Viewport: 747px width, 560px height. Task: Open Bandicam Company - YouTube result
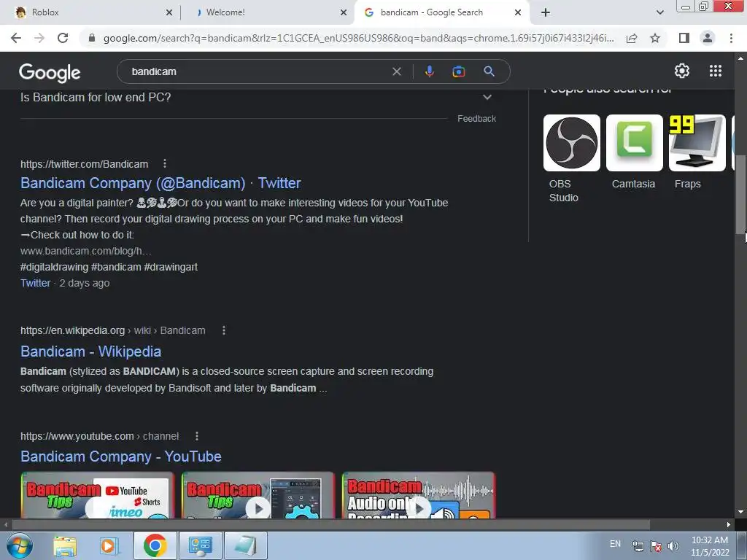pyautogui.click(x=120, y=456)
